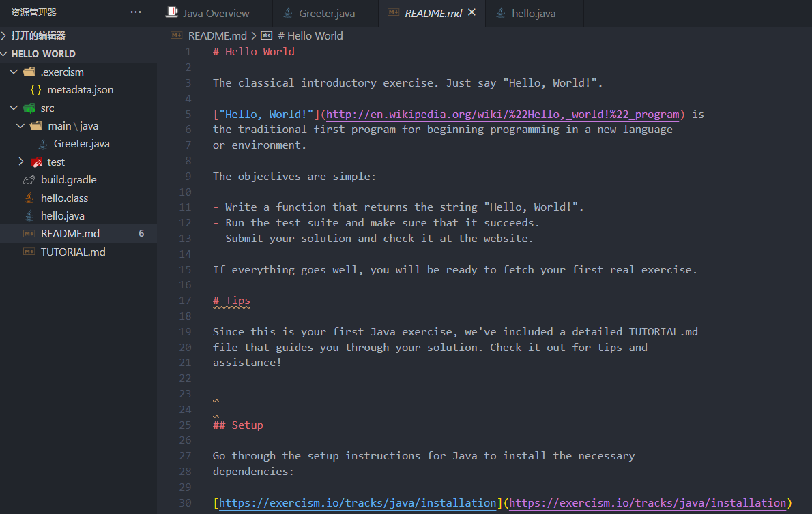Open the explorer more actions ellipsis
The height and width of the screenshot is (514, 812).
click(x=136, y=12)
